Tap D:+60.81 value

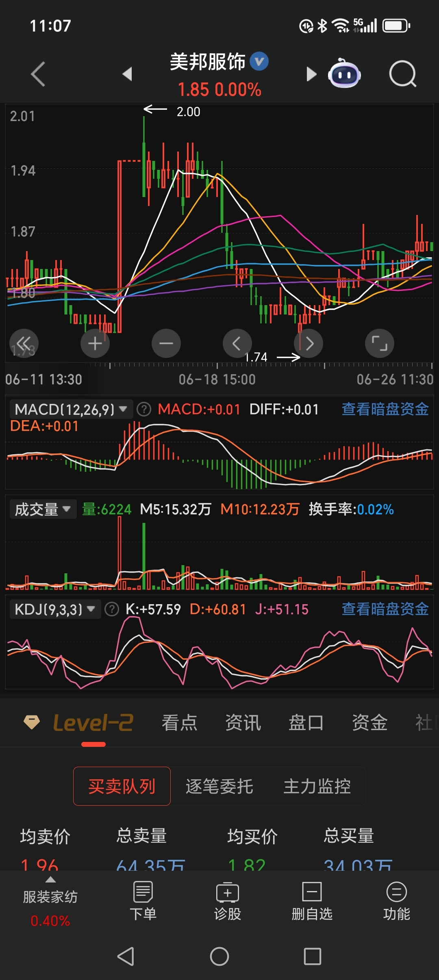click(x=218, y=609)
